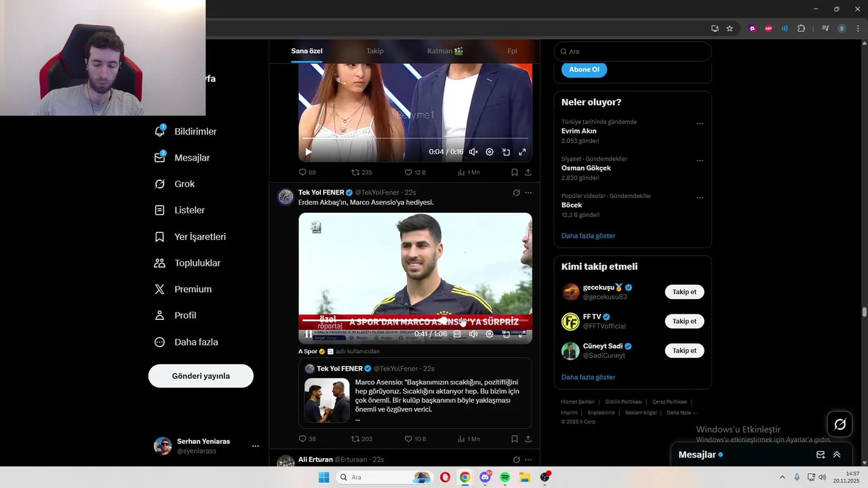The image size is (868, 488).
Task: Open picture-in-picture on top video
Action: 506,152
